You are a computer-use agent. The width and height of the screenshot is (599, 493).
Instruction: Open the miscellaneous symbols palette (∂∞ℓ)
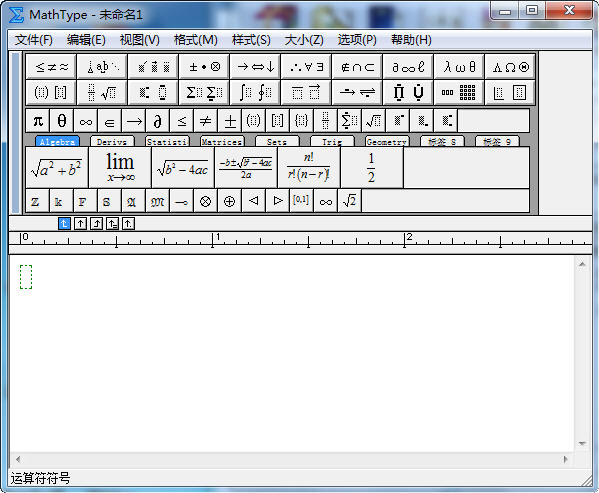click(x=408, y=67)
